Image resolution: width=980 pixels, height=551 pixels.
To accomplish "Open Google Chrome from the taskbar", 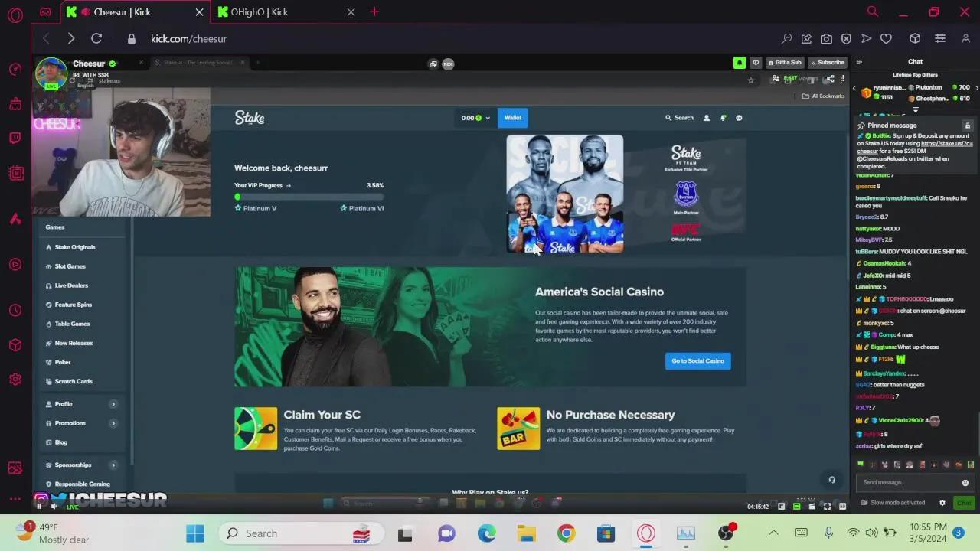I will pyautogui.click(x=567, y=533).
